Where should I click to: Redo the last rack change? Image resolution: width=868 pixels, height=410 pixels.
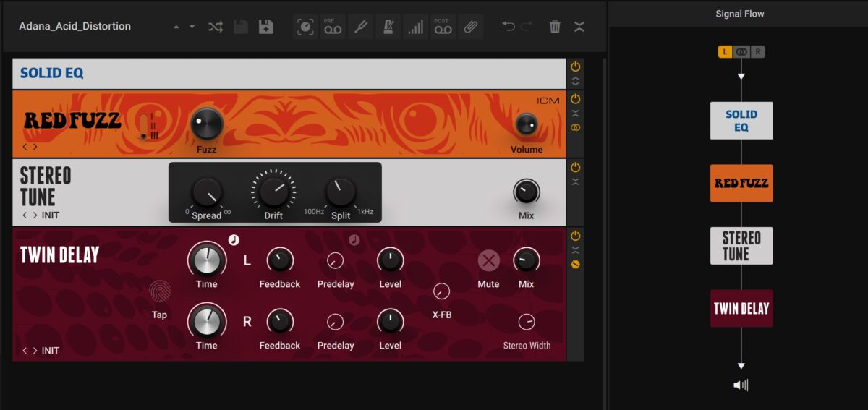click(x=527, y=27)
